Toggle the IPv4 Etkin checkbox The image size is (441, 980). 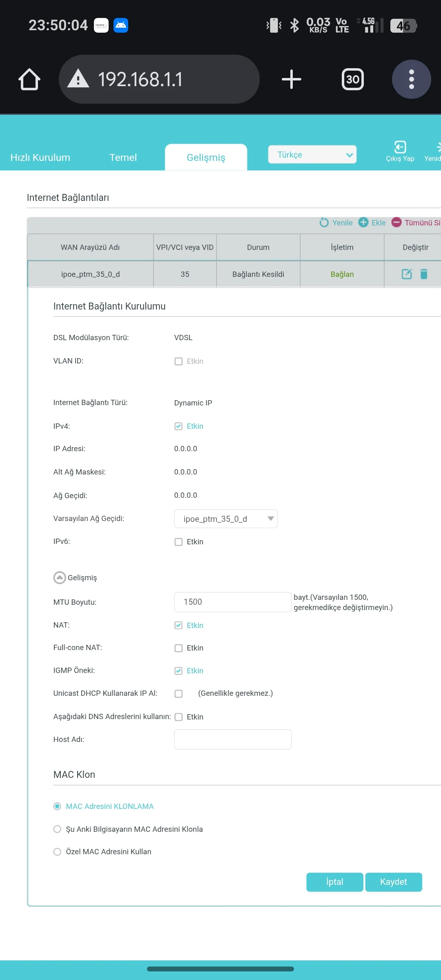click(178, 426)
